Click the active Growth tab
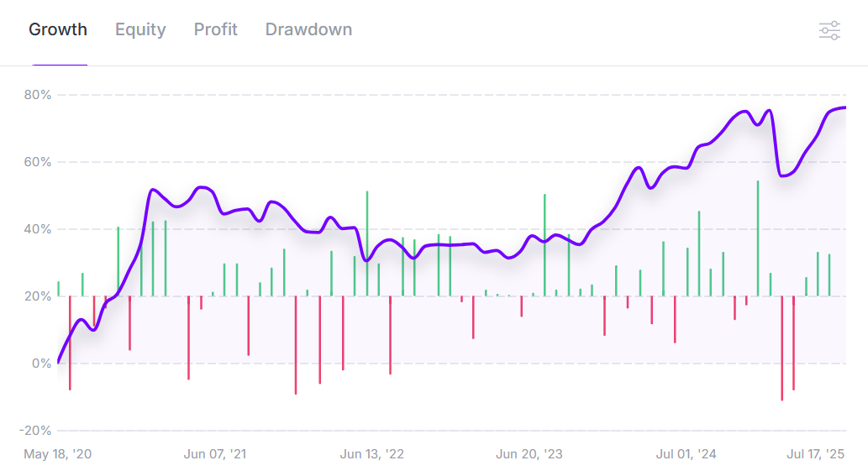The height and width of the screenshot is (476, 868). click(x=58, y=30)
